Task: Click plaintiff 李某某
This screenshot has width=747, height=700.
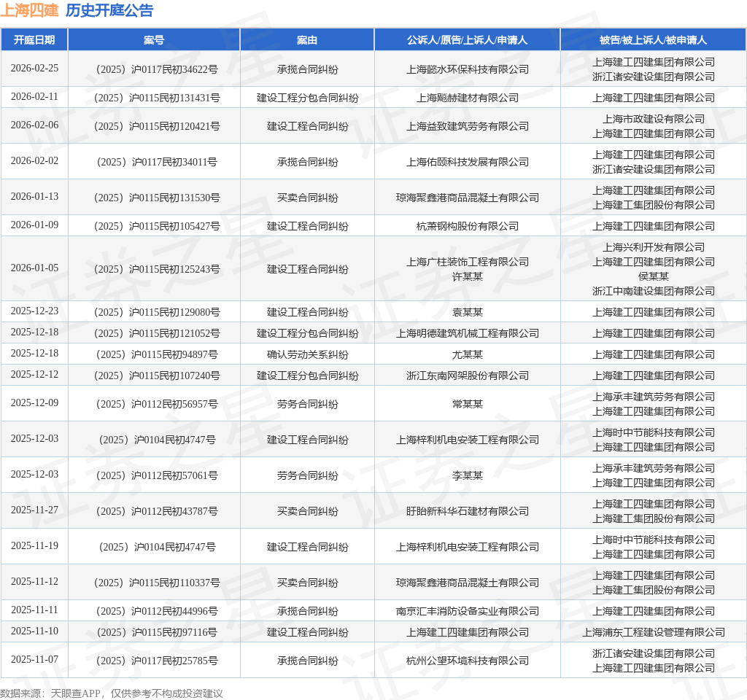Action: [468, 475]
